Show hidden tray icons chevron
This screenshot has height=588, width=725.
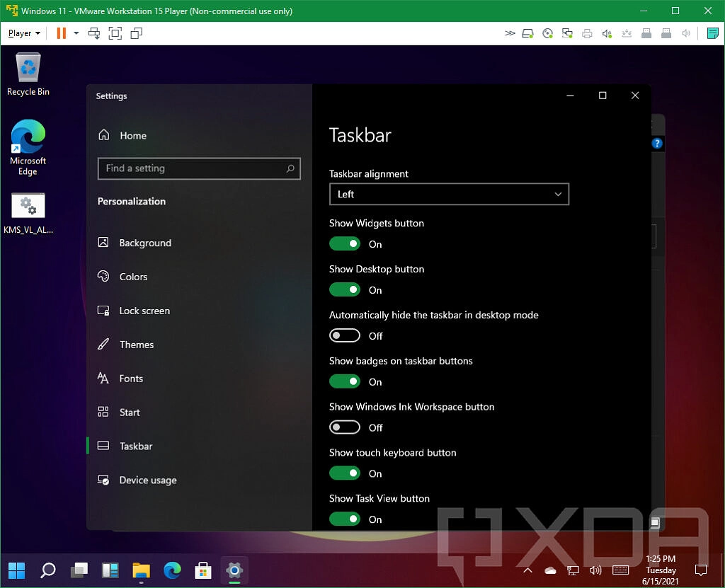(x=527, y=570)
